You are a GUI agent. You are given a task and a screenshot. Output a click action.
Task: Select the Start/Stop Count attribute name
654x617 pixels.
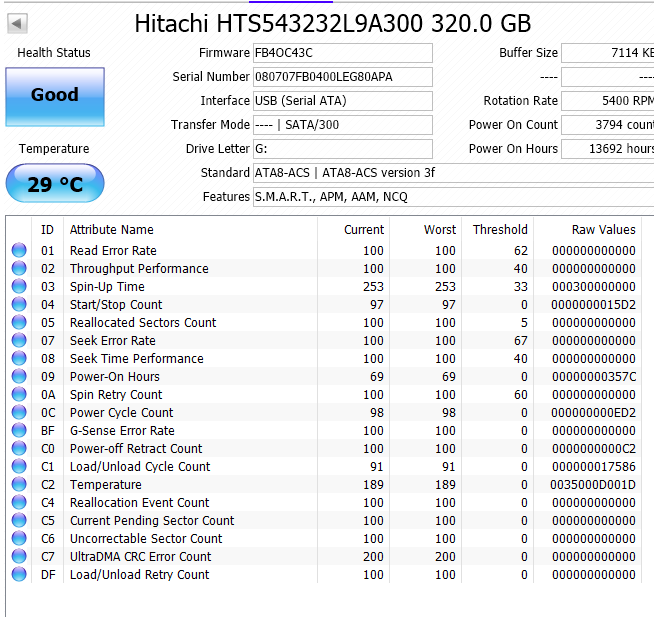click(116, 305)
